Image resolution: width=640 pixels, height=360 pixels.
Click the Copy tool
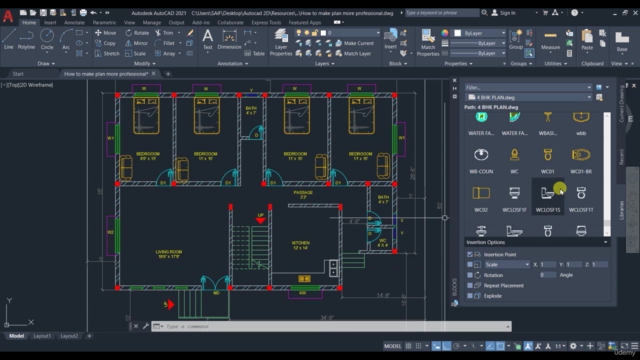105,43
